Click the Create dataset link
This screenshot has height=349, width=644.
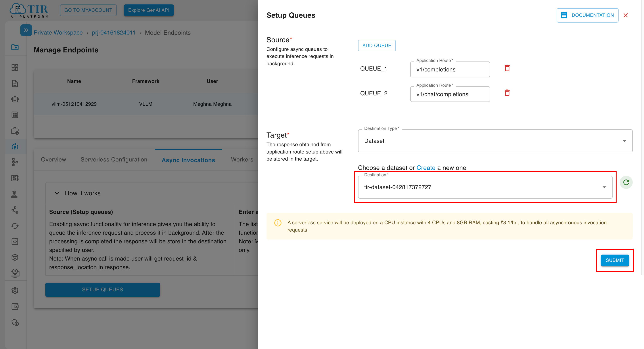426,168
